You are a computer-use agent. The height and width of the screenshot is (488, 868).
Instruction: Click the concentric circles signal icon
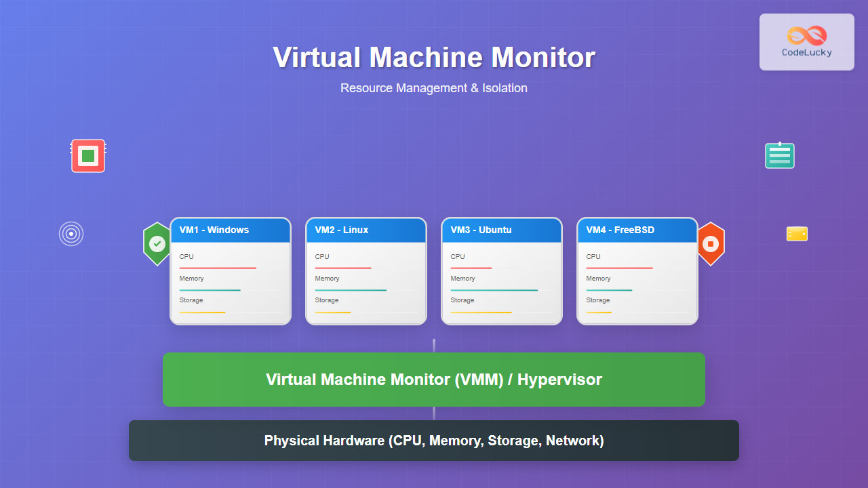(x=71, y=234)
